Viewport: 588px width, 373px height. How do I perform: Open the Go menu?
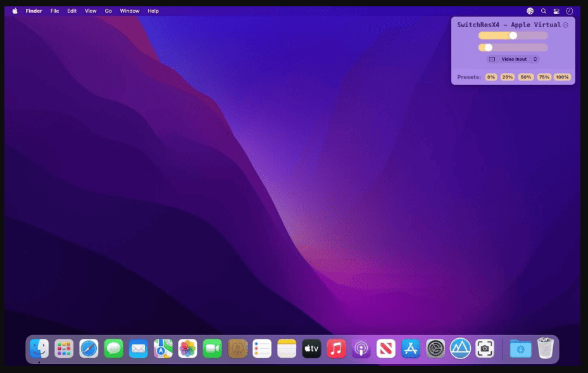[x=108, y=11]
